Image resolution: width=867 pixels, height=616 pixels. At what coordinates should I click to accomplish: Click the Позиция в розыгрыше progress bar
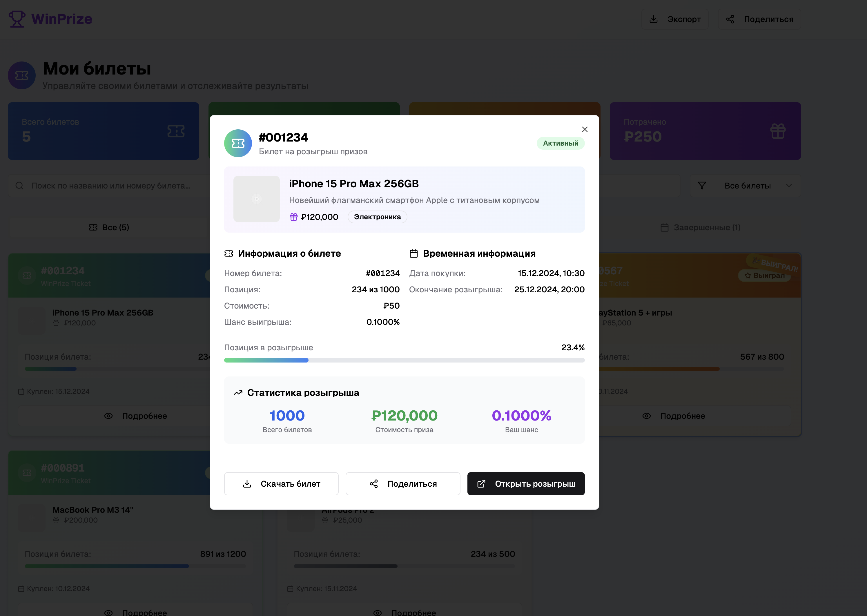tap(404, 360)
